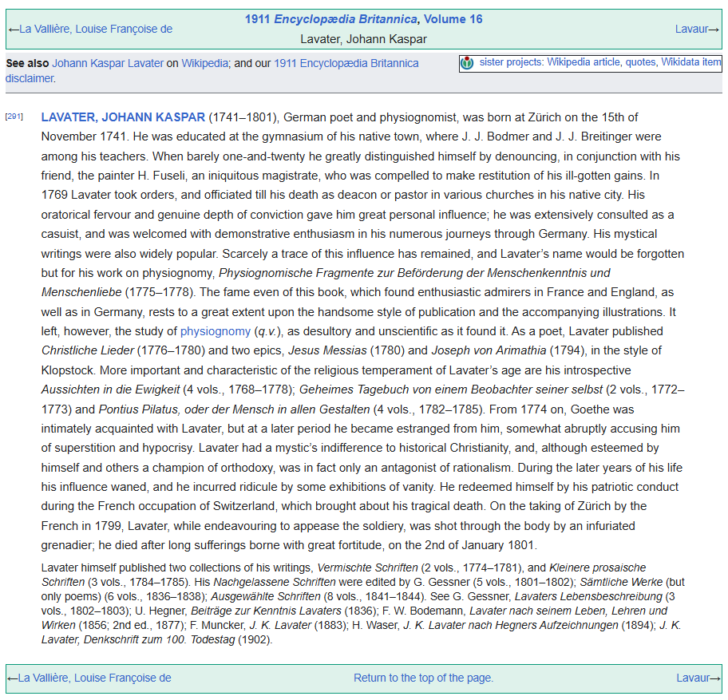Click header subtitle Lavater, Johann Kaspar
The height and width of the screenshot is (700, 728).
point(363,39)
